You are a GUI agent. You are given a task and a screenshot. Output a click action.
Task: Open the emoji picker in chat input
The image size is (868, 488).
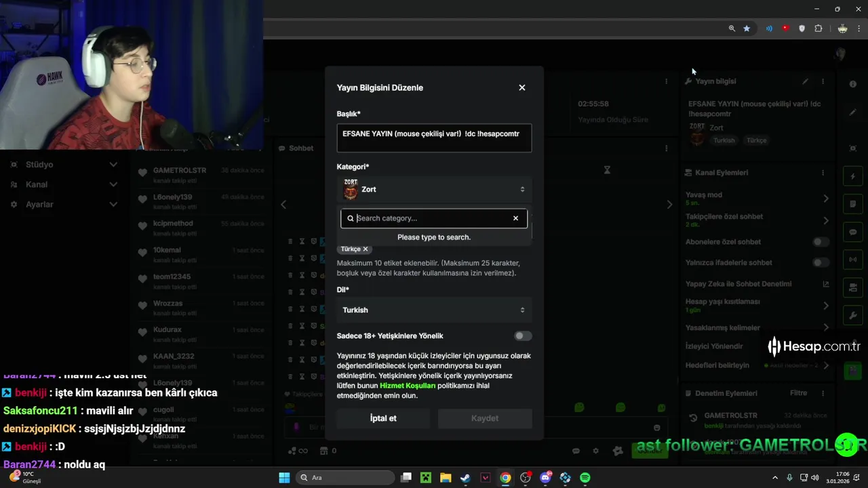(656, 428)
